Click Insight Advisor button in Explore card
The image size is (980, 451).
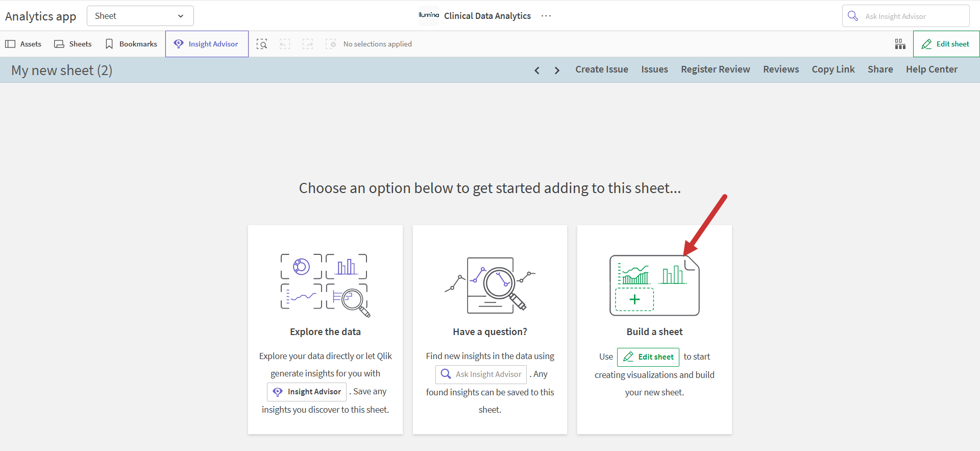coord(307,392)
